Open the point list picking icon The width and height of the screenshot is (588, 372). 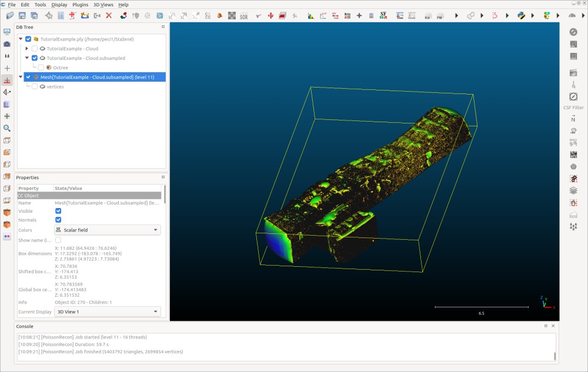61,15
